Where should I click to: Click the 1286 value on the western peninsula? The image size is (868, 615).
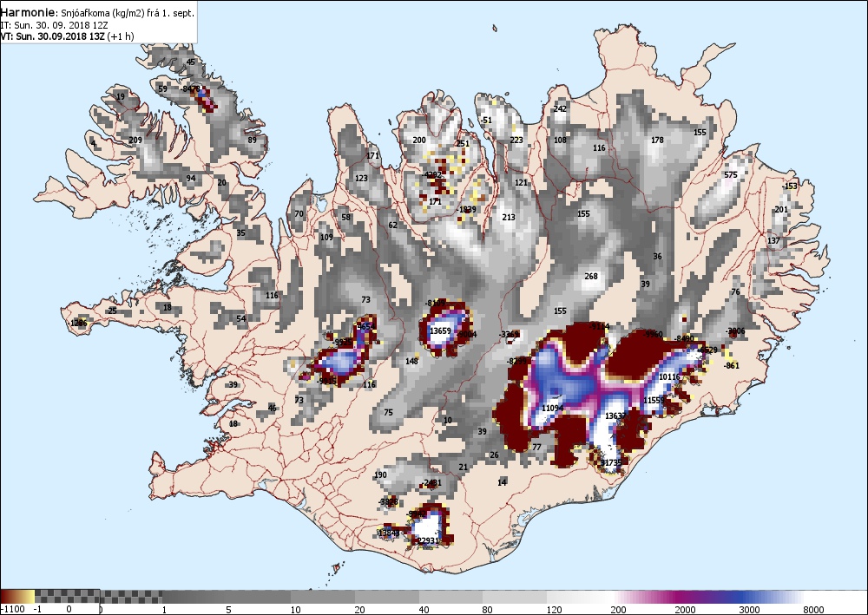[x=79, y=323]
